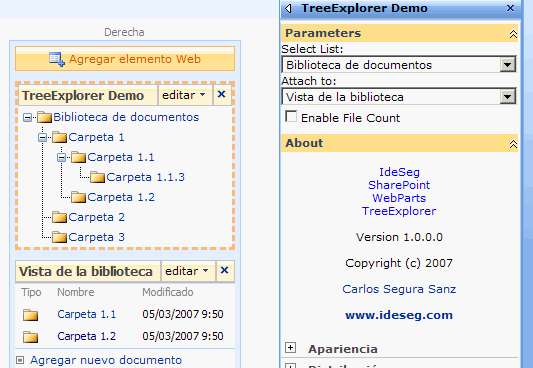The image size is (533, 368).
Task: Collapse Carpeta 1.1 tree node
Action: 62,158
